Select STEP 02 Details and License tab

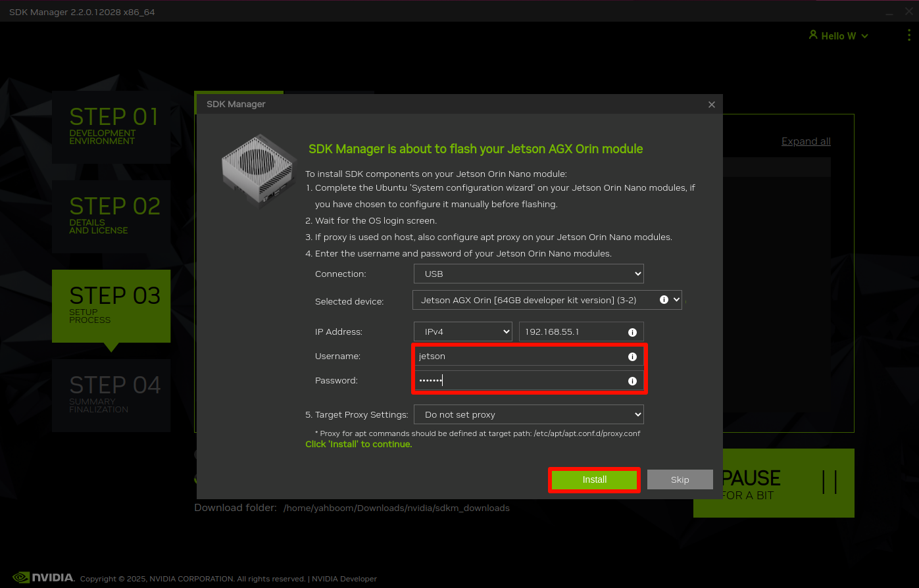click(111, 216)
